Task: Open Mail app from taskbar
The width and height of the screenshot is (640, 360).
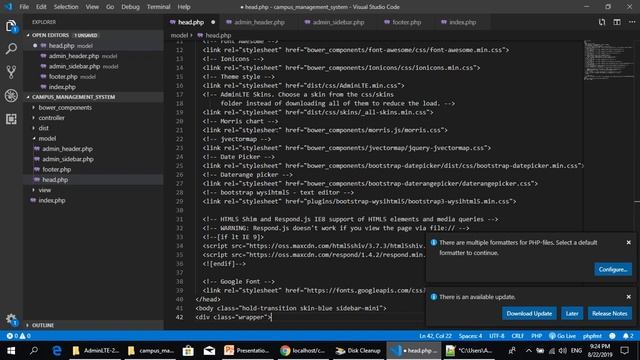Action: 209,351
